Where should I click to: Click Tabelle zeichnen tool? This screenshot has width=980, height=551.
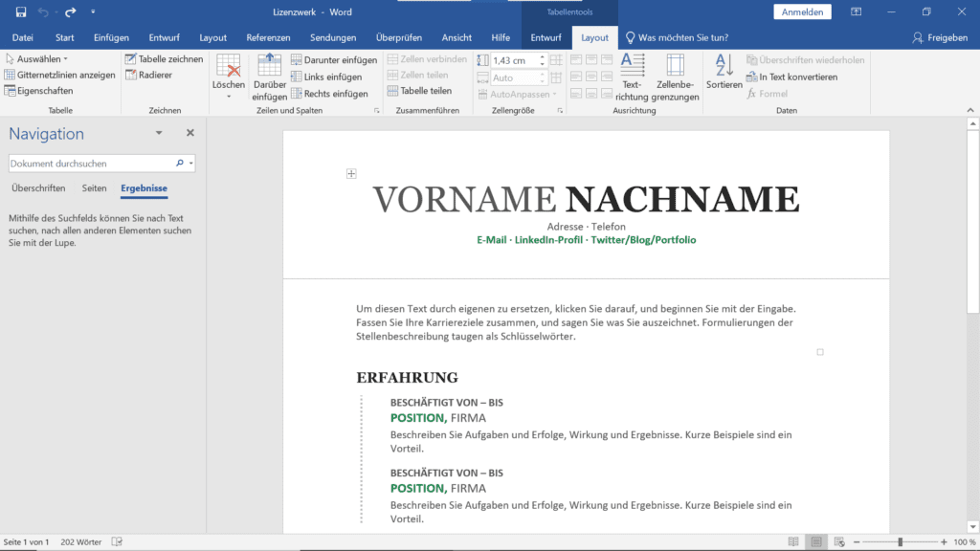[164, 59]
